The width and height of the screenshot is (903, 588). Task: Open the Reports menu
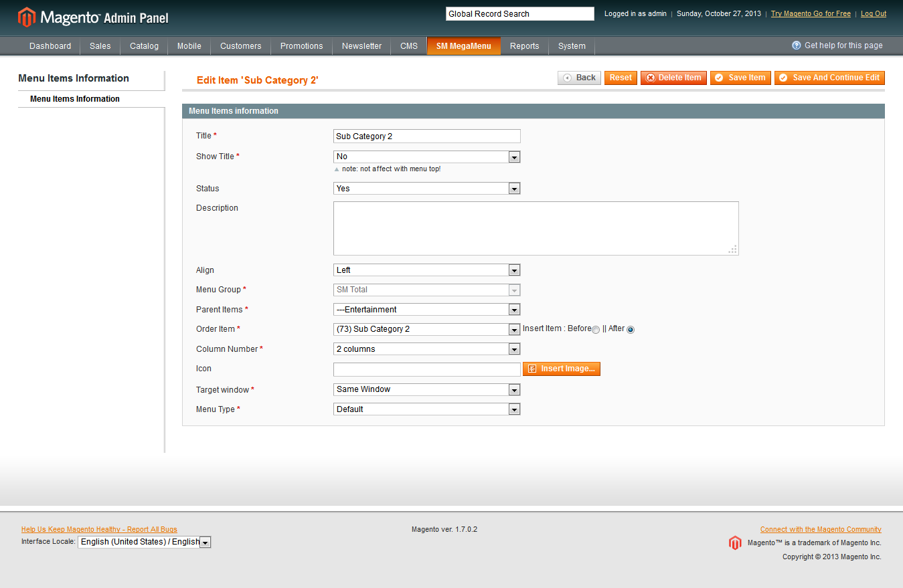tap(525, 46)
